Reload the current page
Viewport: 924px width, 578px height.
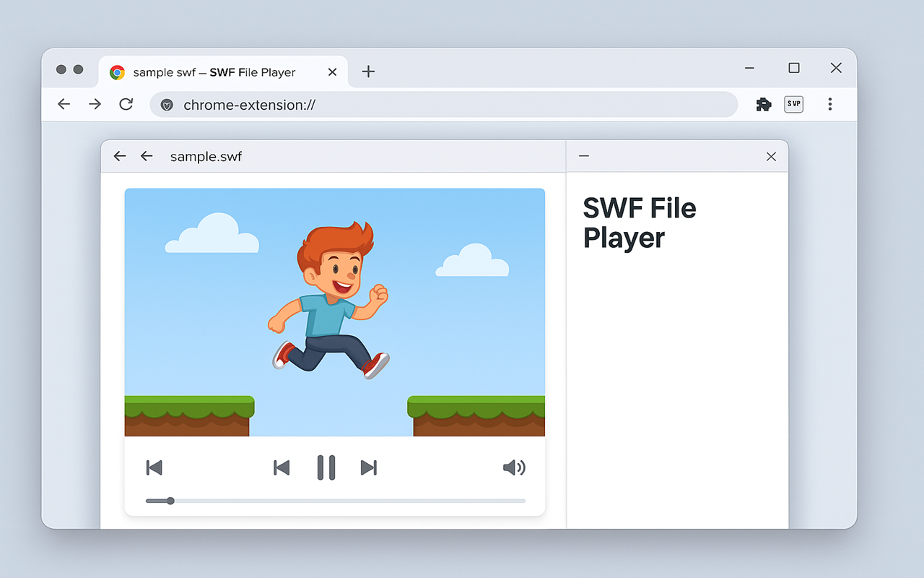(126, 104)
